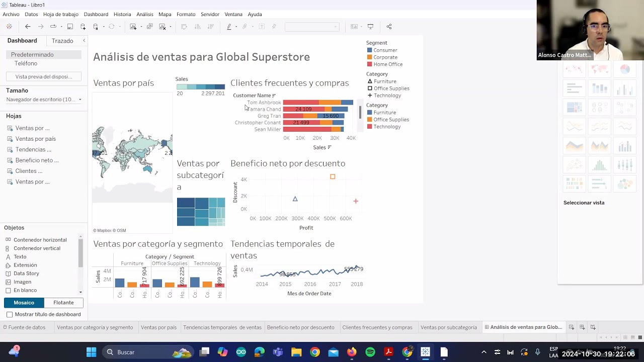The height and width of the screenshot is (362, 644).
Task: Click the share workbook icon
Action: [389, 27]
